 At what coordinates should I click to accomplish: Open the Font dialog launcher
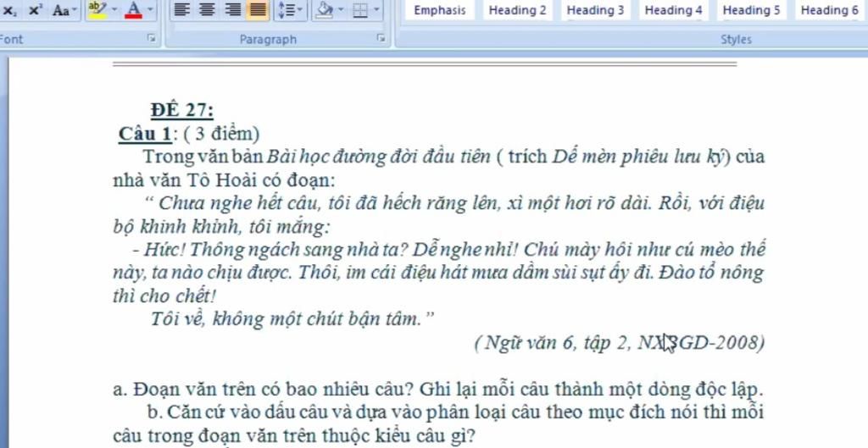[x=151, y=38]
